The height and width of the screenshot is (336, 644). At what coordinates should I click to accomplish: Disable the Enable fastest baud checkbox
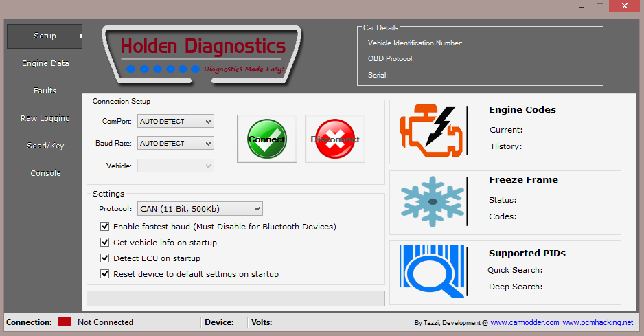105,227
